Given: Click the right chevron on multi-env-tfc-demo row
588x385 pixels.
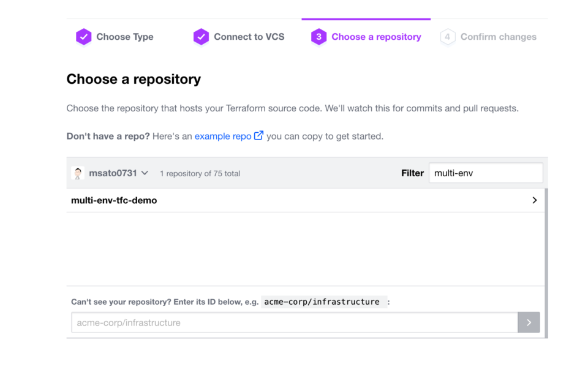Looking at the screenshot, I should pos(534,200).
